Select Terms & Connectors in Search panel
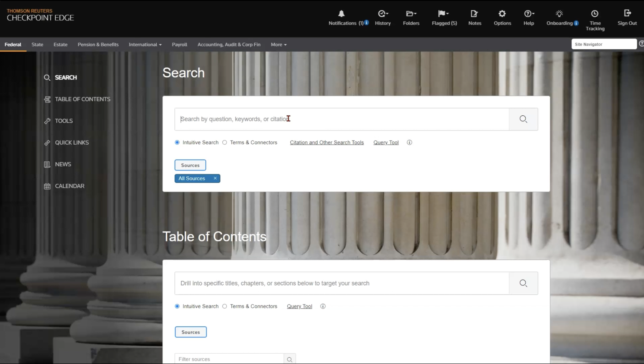The width and height of the screenshot is (644, 364). point(225,143)
